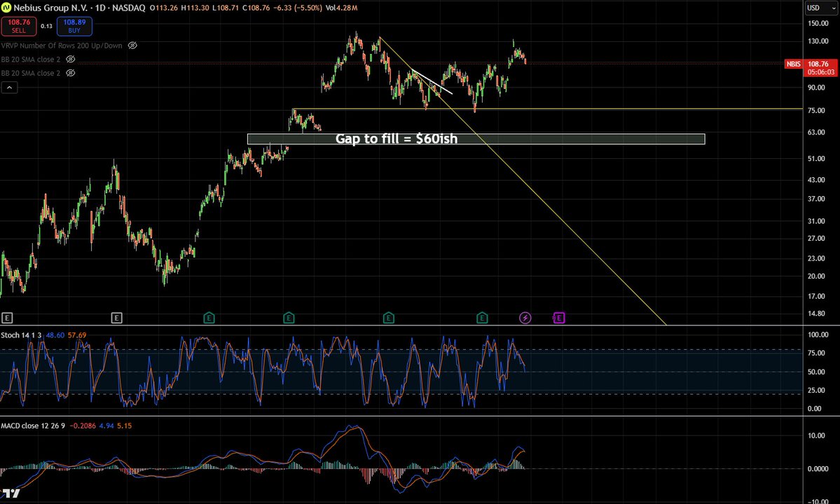Click the Vol 4.28M readout
840x504 pixels.
[x=341, y=8]
